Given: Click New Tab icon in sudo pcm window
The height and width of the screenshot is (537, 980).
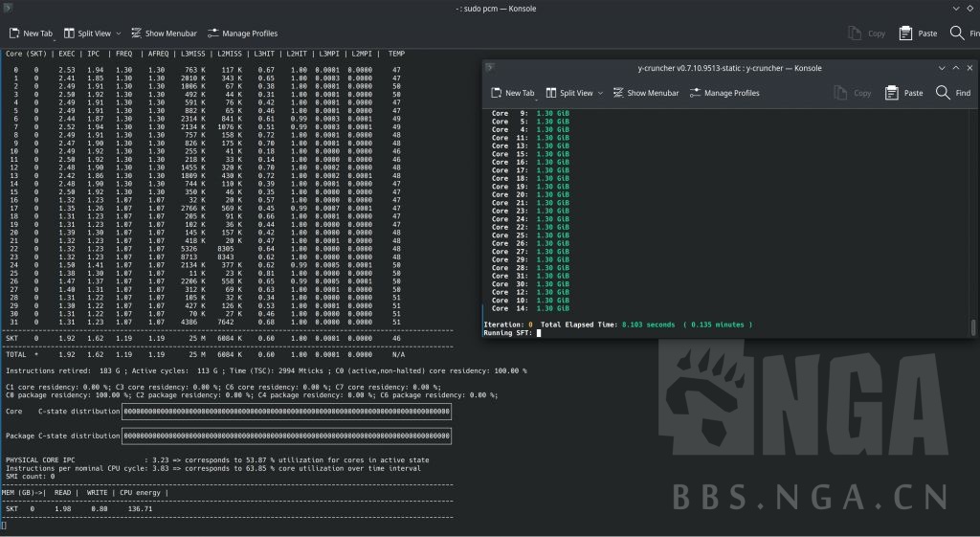Looking at the screenshot, I should point(14,34).
